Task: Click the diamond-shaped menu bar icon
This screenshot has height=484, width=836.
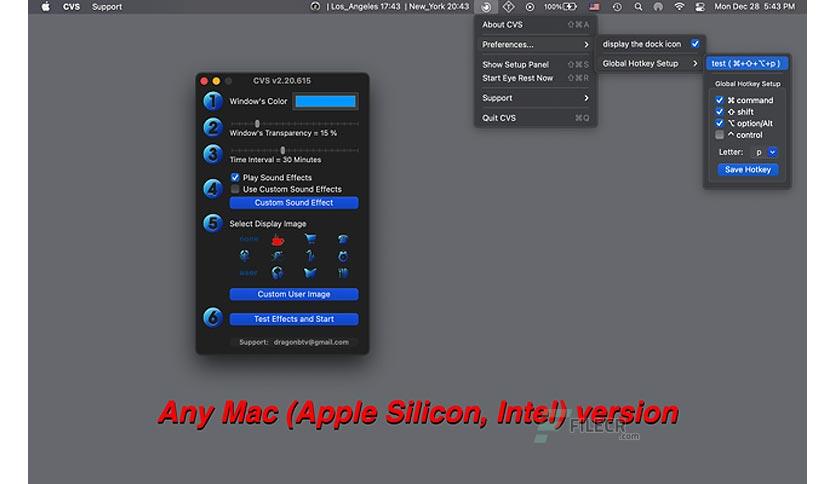Action: [x=509, y=7]
